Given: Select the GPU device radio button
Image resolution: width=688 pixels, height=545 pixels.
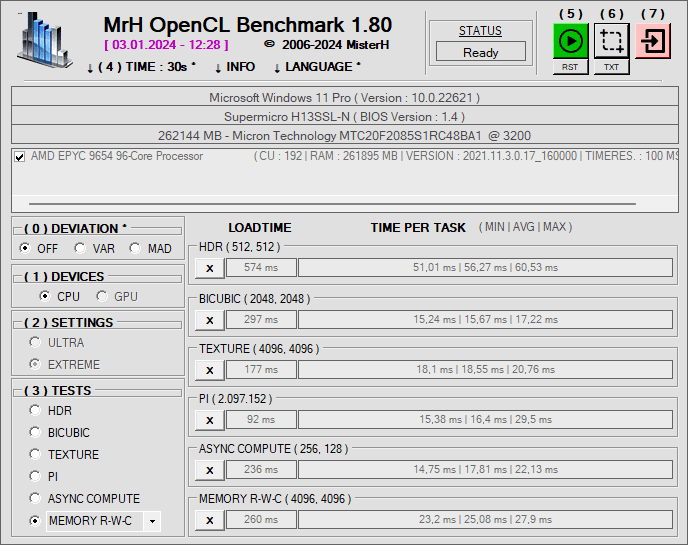Looking at the screenshot, I should (x=102, y=296).
